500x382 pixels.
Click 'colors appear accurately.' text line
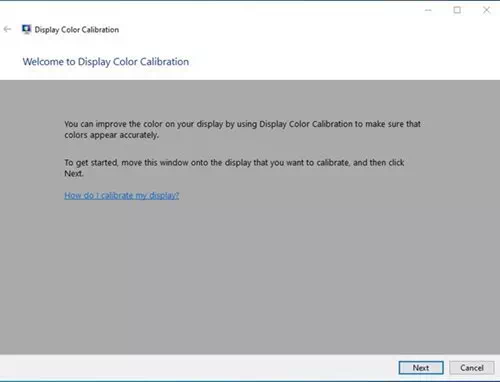click(112, 135)
